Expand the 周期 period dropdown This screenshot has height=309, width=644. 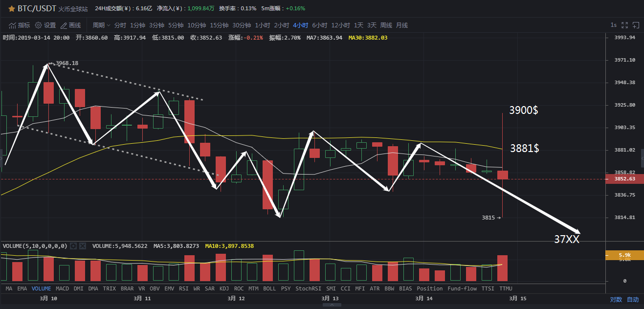point(101,25)
